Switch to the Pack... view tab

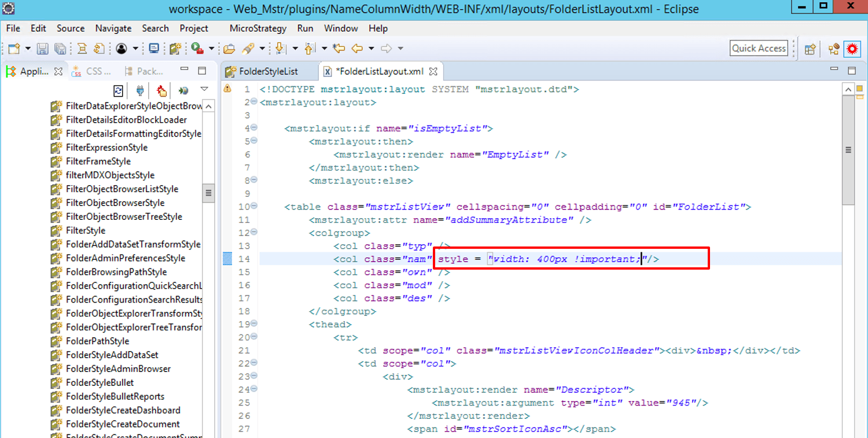[x=144, y=71]
